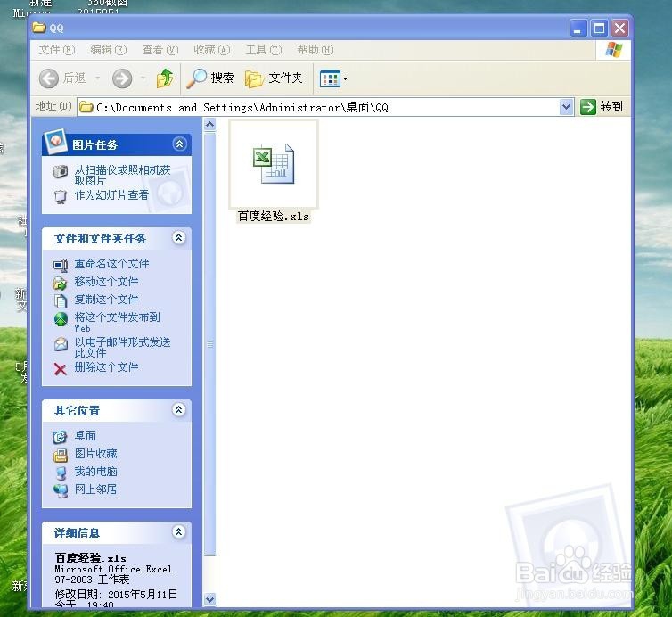Minimize the QQ explorer window
The width and height of the screenshot is (672, 617).
(x=578, y=29)
